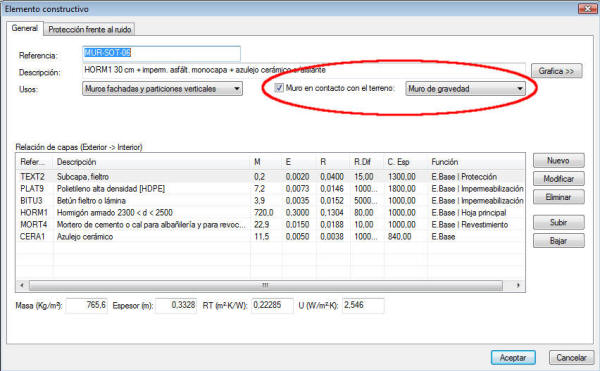Click the 840,00 C. Esp cell
Screen dimensions: 600x371
coord(399,236)
